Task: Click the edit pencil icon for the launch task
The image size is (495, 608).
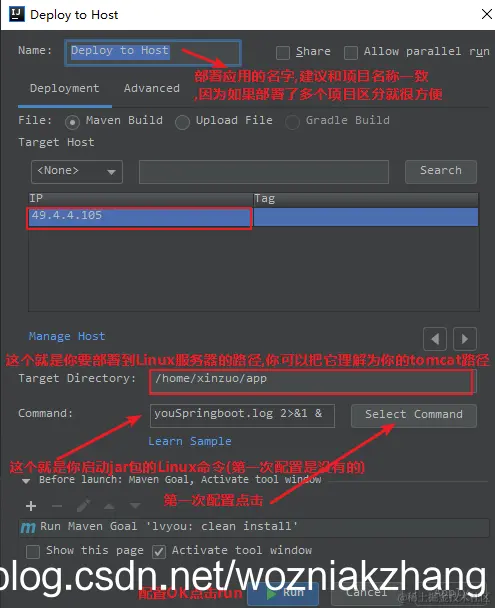Action: [83, 506]
